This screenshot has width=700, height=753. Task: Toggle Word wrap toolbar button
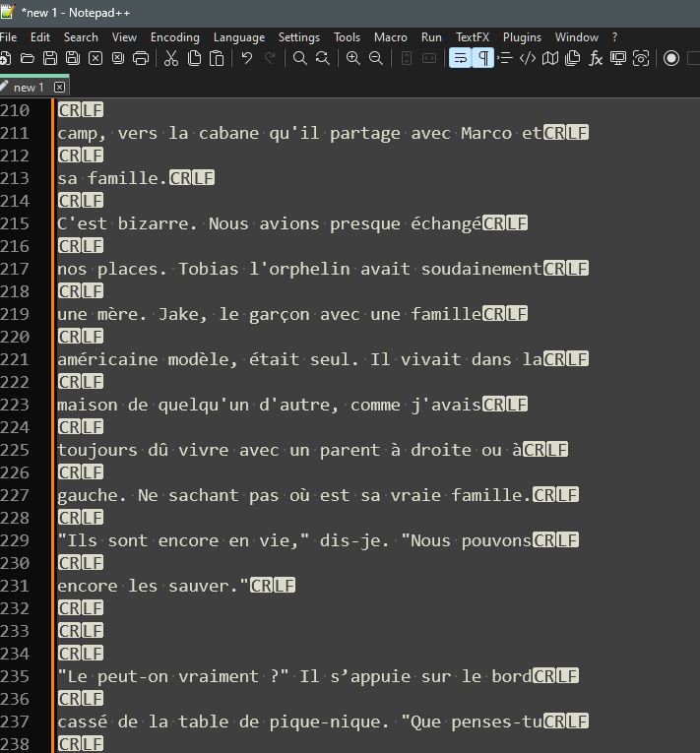tap(460, 58)
